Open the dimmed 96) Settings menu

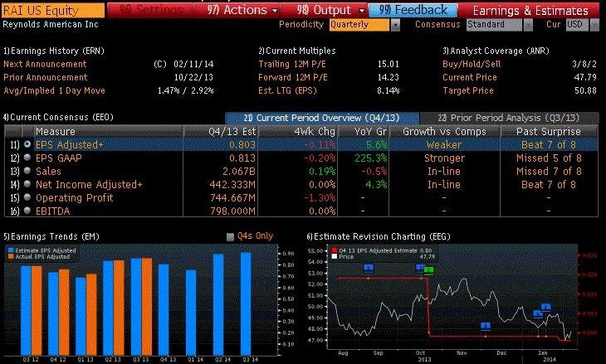[151, 10]
